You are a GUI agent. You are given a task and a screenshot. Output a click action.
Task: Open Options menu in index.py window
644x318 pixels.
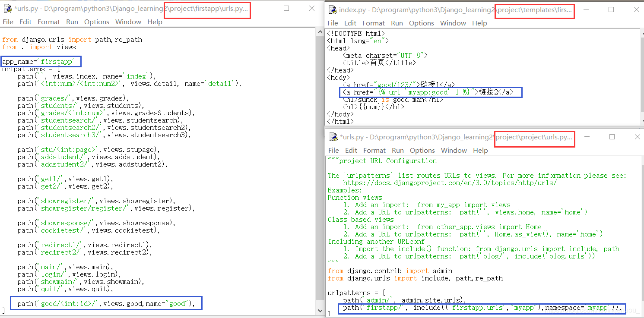click(x=422, y=23)
